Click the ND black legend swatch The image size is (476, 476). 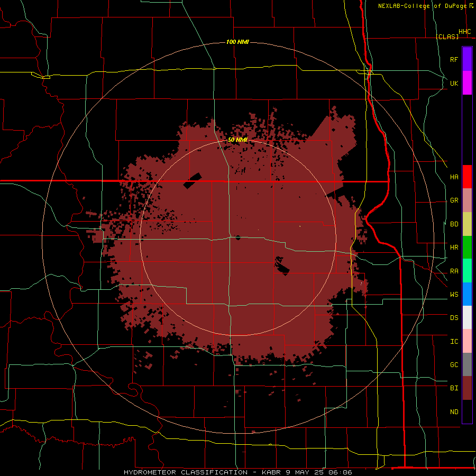467,411
